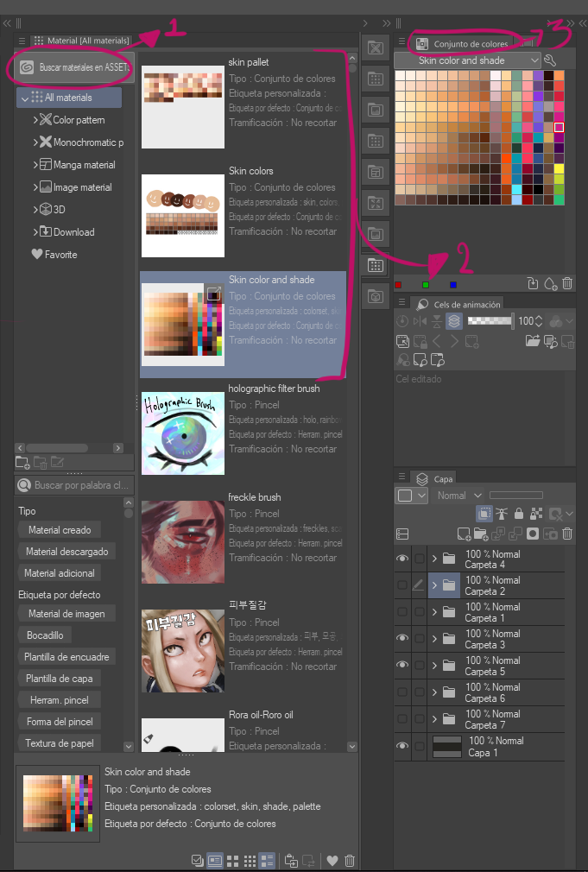
Task: Set as reference layer lighthouse icon
Action: click(x=502, y=514)
